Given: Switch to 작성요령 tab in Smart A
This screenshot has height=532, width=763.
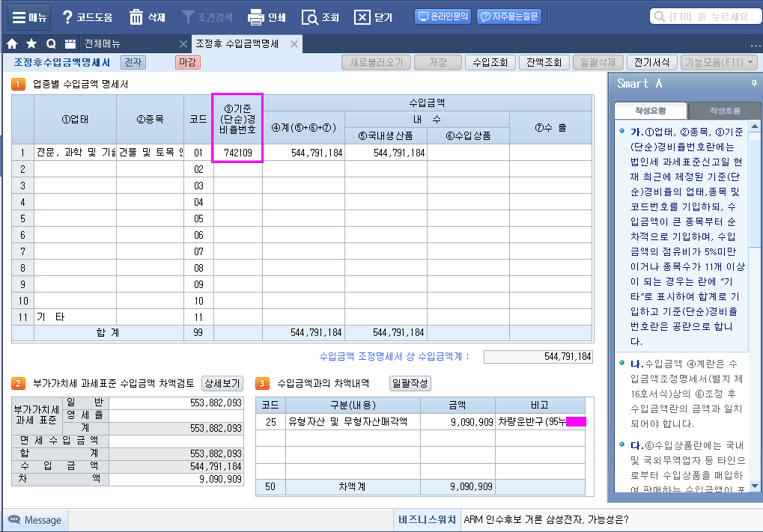Looking at the screenshot, I should pos(651,111).
